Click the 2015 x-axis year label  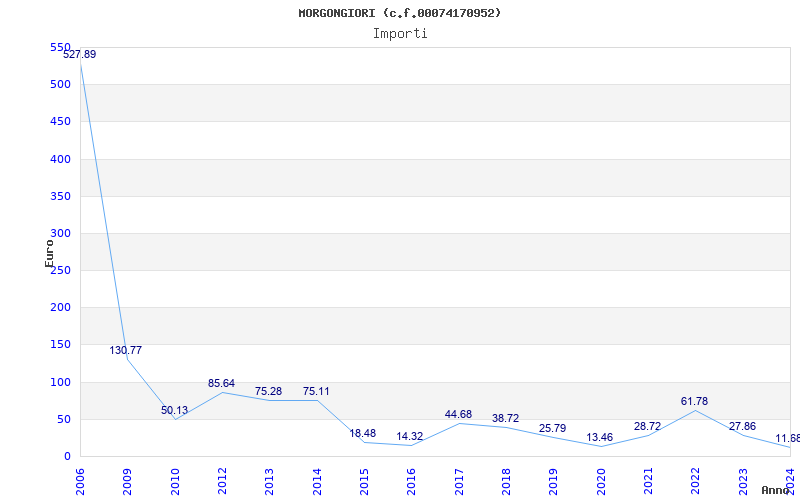[x=364, y=482]
